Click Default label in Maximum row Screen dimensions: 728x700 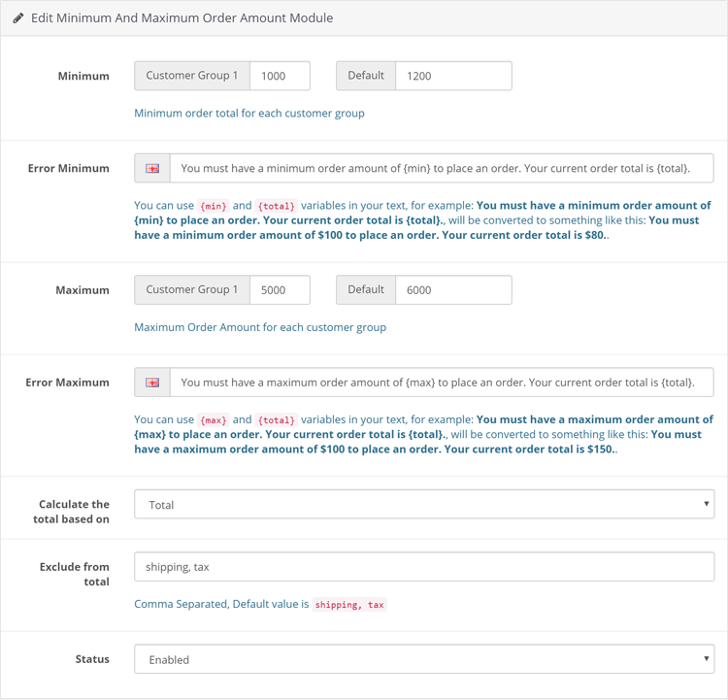(366, 290)
